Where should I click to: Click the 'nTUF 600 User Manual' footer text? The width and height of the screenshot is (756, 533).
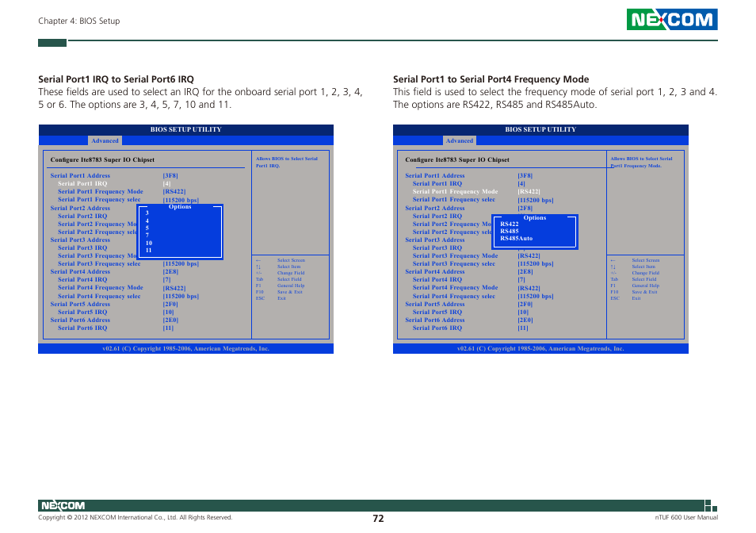[x=686, y=517]
